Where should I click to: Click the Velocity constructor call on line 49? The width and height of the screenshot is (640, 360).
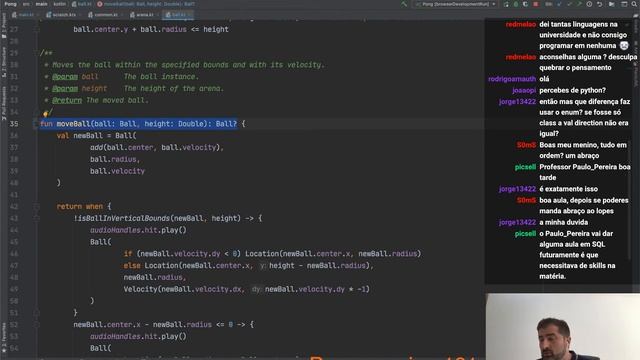coord(140,289)
